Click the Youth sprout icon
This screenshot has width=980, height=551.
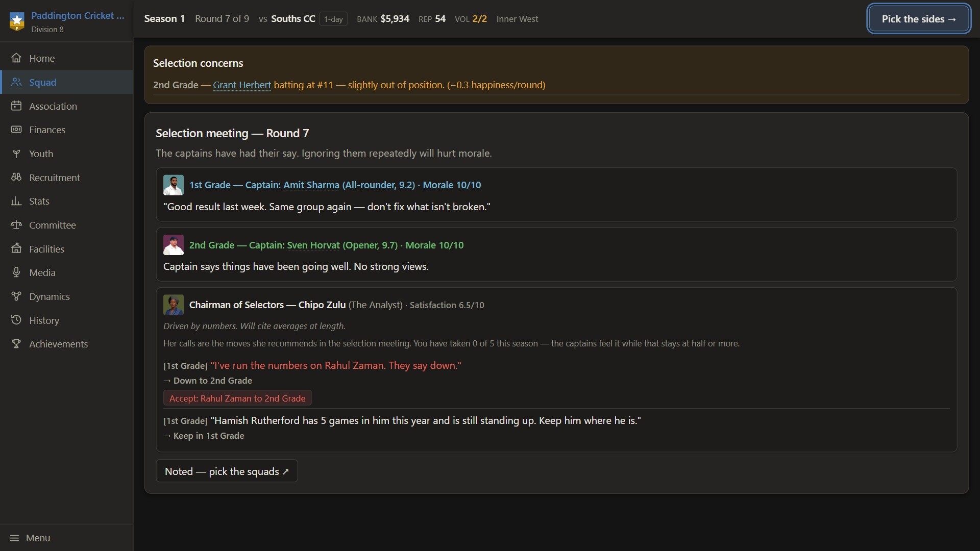pyautogui.click(x=16, y=154)
